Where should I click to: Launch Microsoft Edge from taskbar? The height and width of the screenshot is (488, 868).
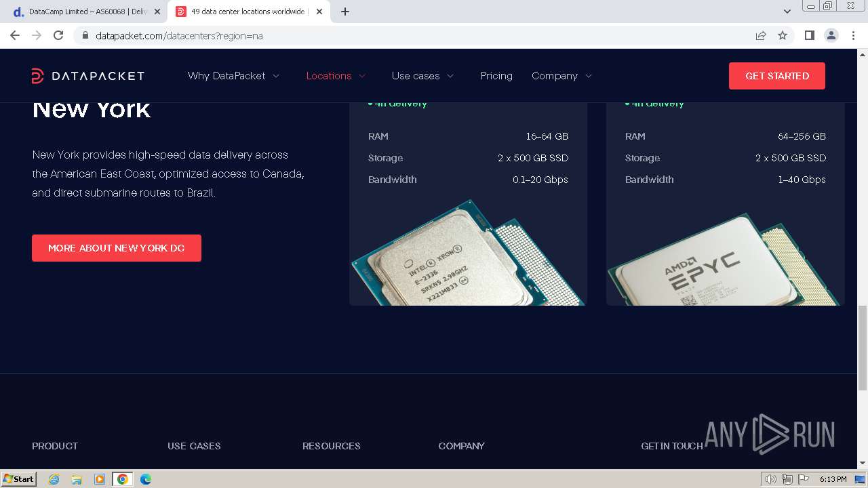point(145,479)
